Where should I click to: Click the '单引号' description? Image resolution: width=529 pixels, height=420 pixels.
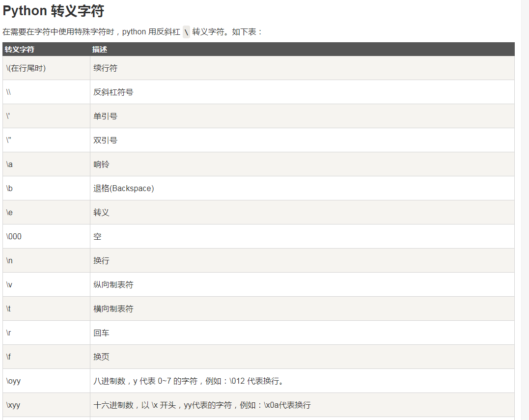pos(105,116)
